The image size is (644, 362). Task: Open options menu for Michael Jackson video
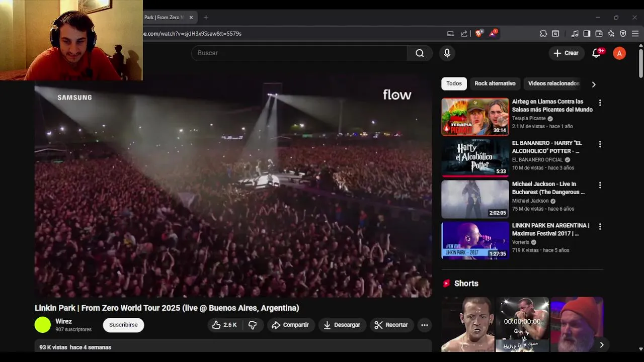(x=600, y=186)
